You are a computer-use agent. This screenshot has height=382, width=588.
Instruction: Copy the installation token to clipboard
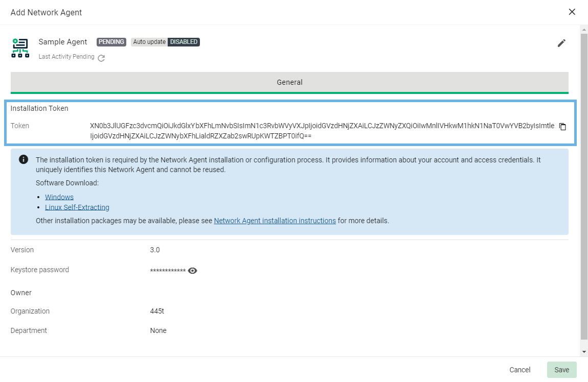562,127
